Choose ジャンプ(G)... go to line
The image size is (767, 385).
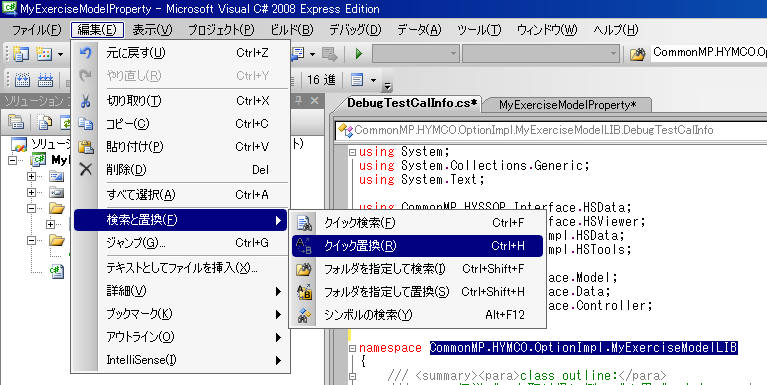tap(181, 243)
